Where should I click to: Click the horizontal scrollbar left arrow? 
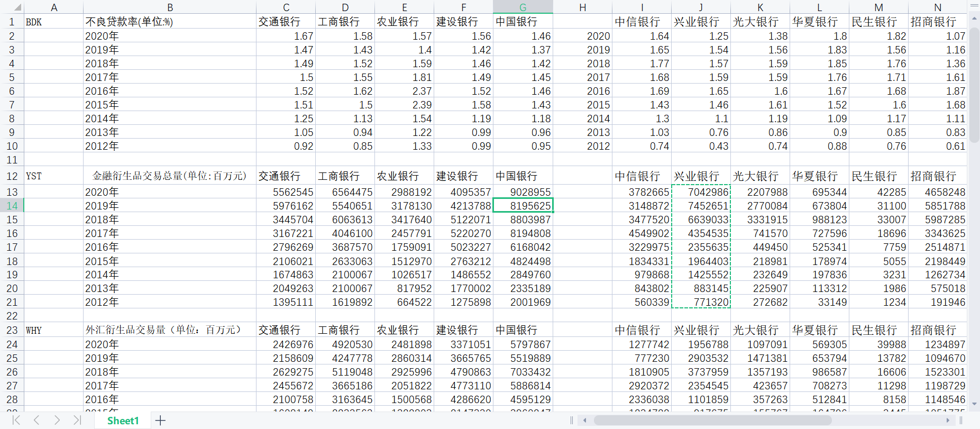click(584, 421)
